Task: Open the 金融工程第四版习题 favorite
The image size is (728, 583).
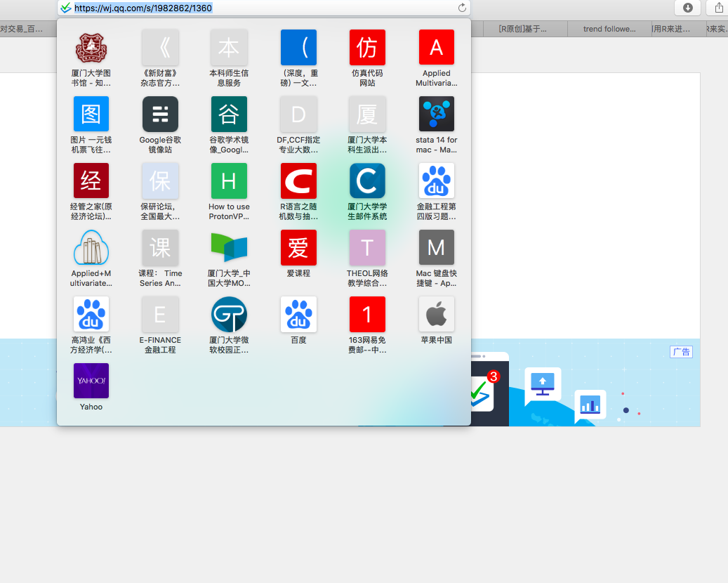Action: 437,191
